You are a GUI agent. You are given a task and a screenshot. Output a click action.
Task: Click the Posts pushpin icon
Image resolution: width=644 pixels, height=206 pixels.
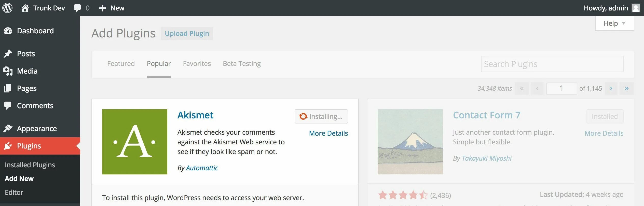click(8, 54)
